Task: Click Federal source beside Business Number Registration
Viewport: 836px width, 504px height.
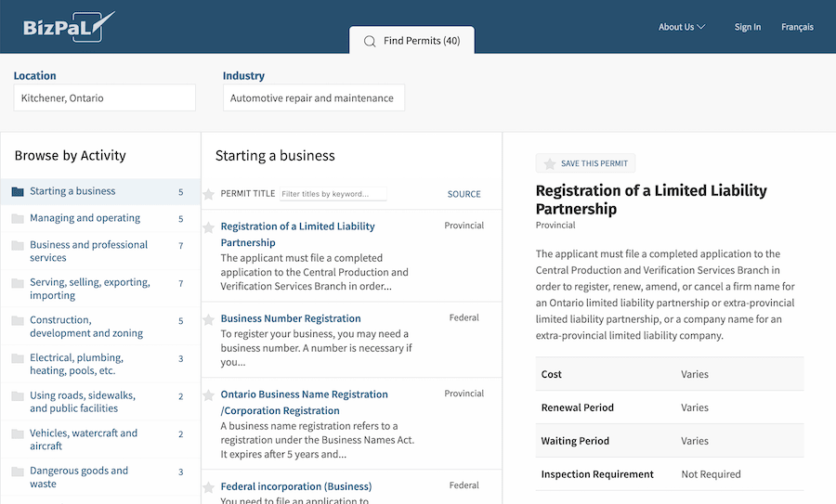Action: 464,317
